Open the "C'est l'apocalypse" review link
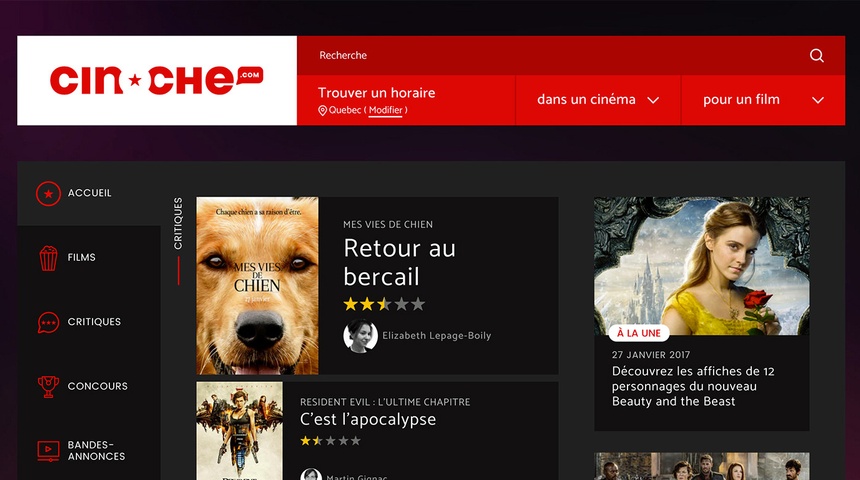860x480 pixels. (x=368, y=419)
